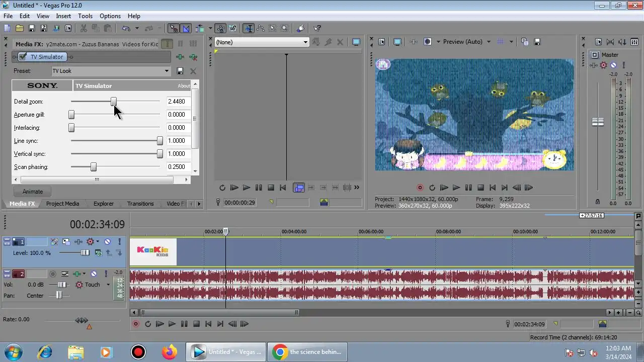Open the preview Overlays grid dropdown arrow

click(511, 42)
